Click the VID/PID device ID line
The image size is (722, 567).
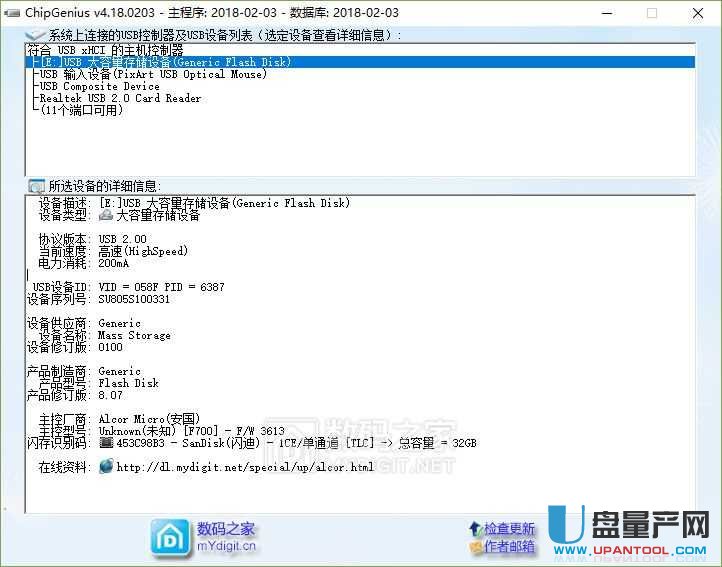pos(161,287)
